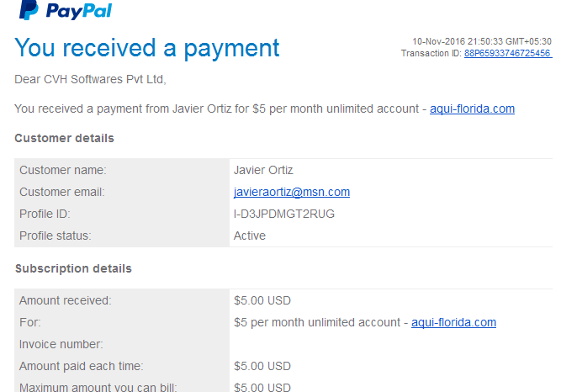The width and height of the screenshot is (561, 392).
Task: Open the Transaction ID 88P65933746725456 link
Action: [x=508, y=53]
